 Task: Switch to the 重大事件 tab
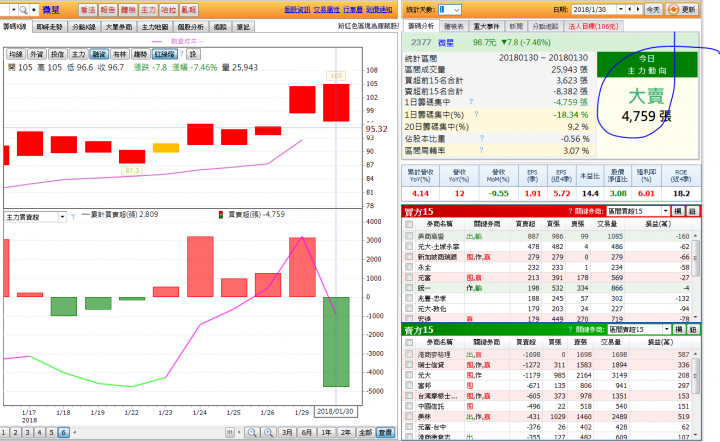(486, 27)
